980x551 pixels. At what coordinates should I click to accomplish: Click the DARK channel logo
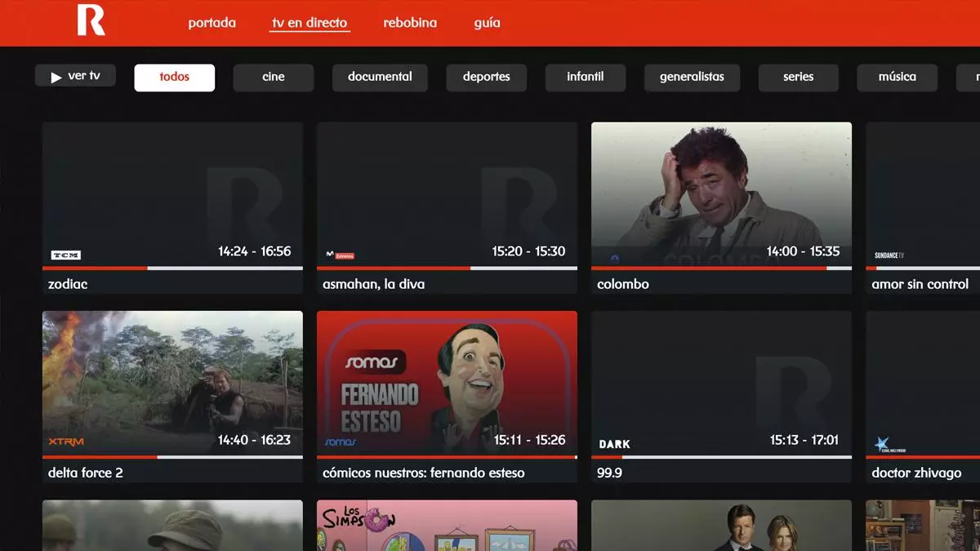[615, 444]
